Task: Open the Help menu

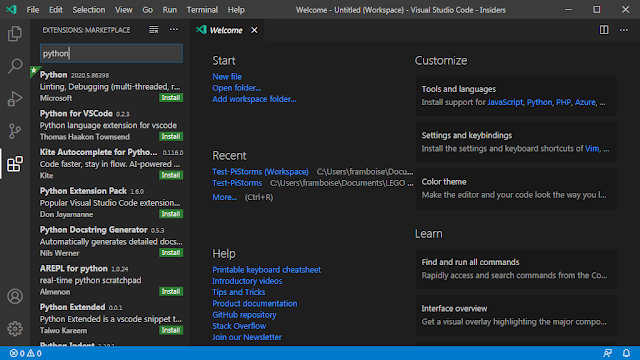Action: (x=236, y=10)
